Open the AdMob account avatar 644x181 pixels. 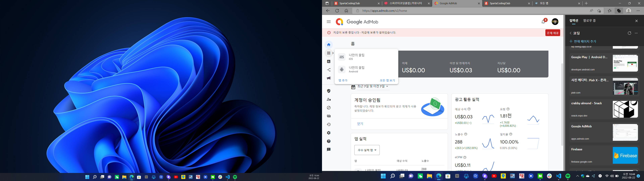(555, 22)
